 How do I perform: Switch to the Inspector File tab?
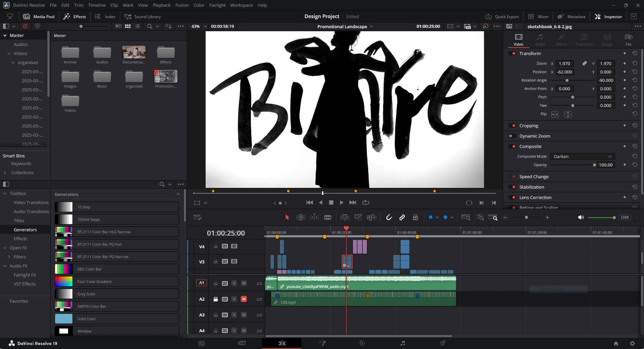[x=628, y=39]
